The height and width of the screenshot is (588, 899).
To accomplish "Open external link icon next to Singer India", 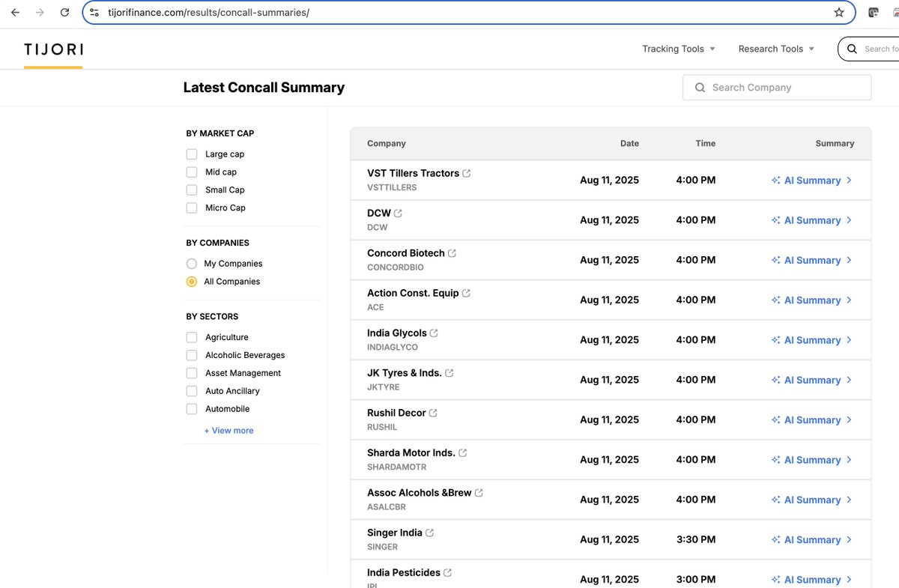I will [x=429, y=533].
